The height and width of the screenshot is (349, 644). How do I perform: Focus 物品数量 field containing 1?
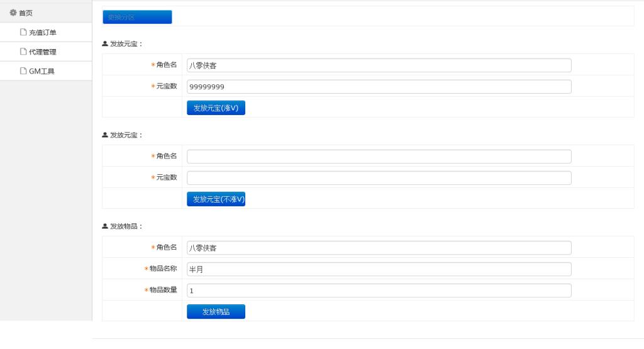coord(379,291)
